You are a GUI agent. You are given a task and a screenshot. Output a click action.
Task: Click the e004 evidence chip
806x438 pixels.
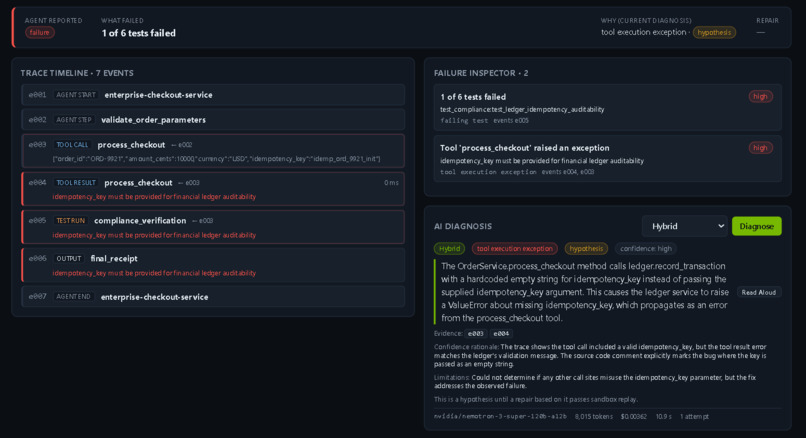pos(501,334)
